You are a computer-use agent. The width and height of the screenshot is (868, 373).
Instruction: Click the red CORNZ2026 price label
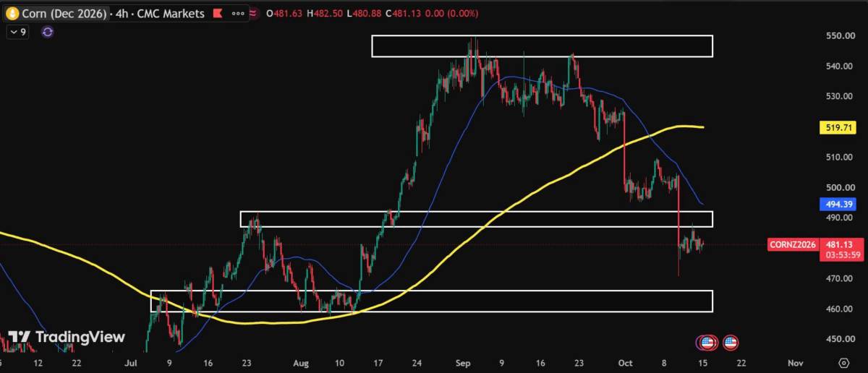[793, 245]
